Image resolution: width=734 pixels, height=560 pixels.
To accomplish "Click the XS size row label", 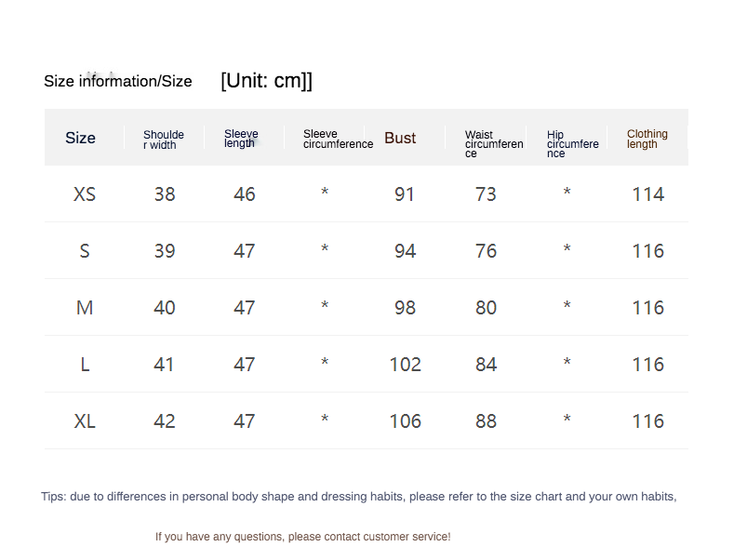I will [x=85, y=194].
